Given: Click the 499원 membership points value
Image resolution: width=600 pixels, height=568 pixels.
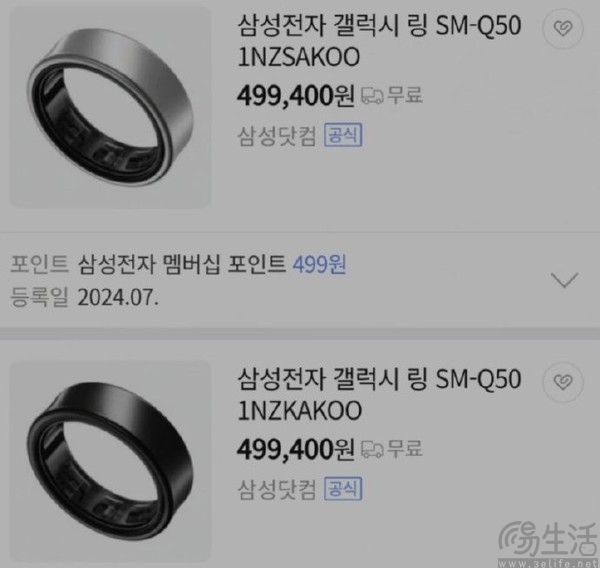Looking at the screenshot, I should pyautogui.click(x=320, y=264).
